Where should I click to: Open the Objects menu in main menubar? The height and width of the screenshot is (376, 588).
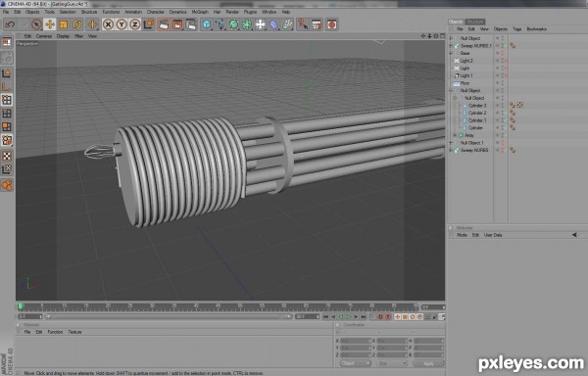tap(32, 12)
